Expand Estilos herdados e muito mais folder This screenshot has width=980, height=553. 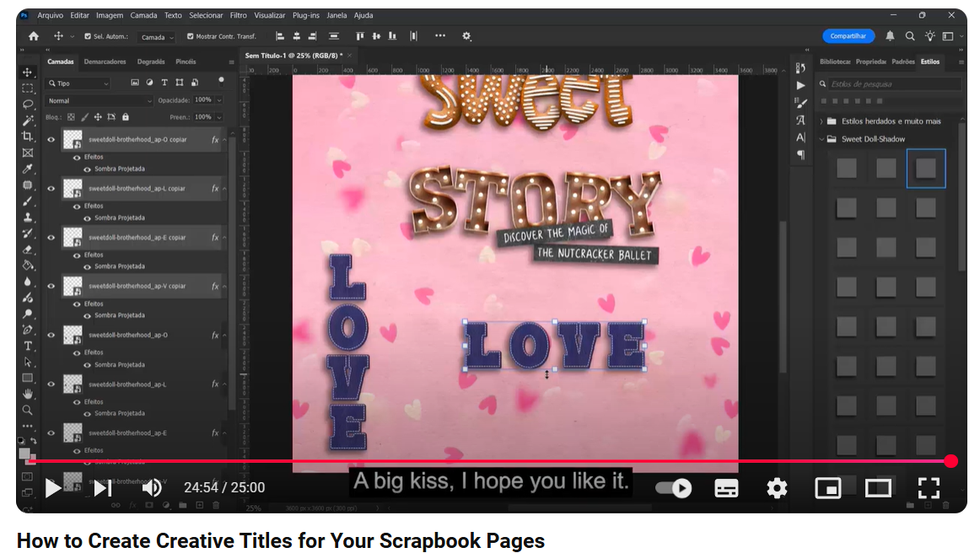click(821, 121)
